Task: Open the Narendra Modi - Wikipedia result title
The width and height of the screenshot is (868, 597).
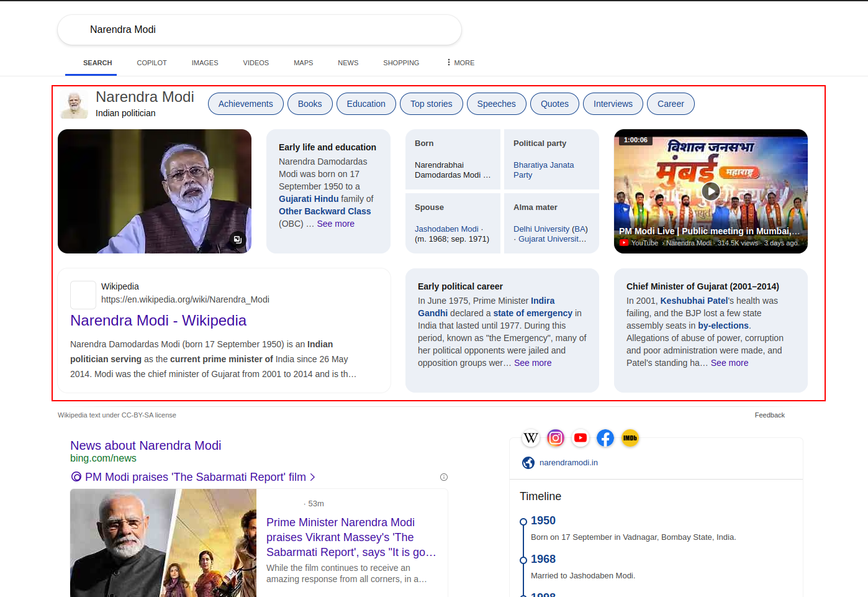Action: pos(158,321)
